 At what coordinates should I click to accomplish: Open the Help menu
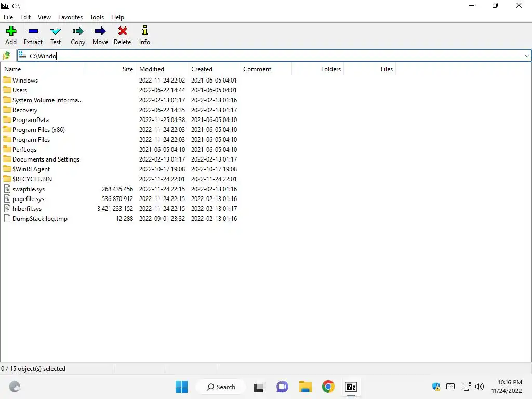click(117, 17)
